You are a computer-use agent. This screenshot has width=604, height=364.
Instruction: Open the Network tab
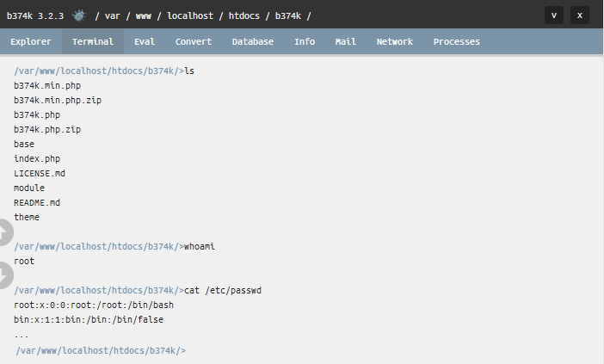click(394, 41)
